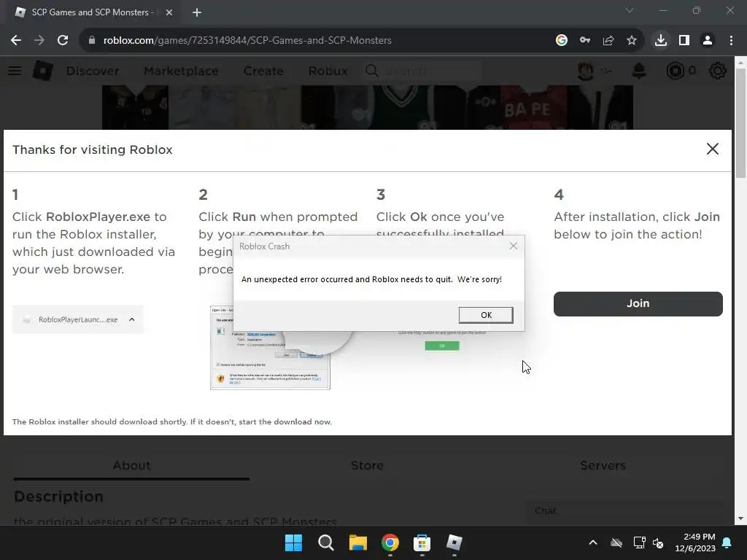
Task: Open the Robux menu item
Action: 328,71
